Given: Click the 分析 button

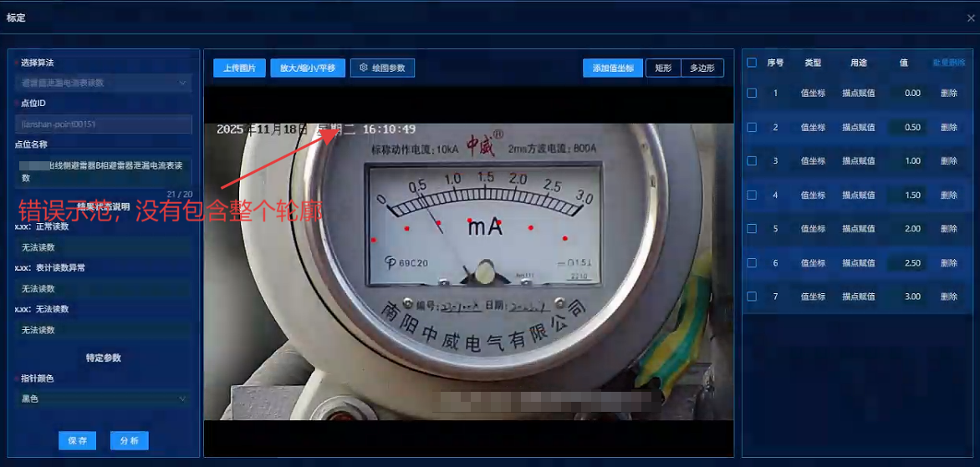Looking at the screenshot, I should click(x=130, y=440).
